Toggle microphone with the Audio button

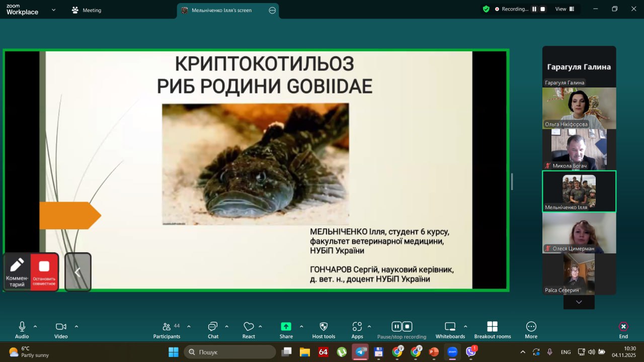coord(22,330)
